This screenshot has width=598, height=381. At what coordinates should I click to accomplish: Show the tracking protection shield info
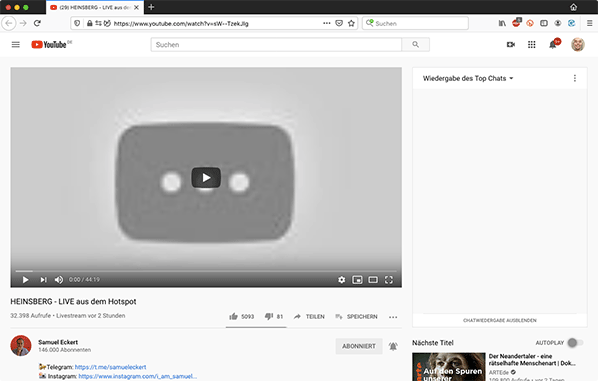(77, 23)
